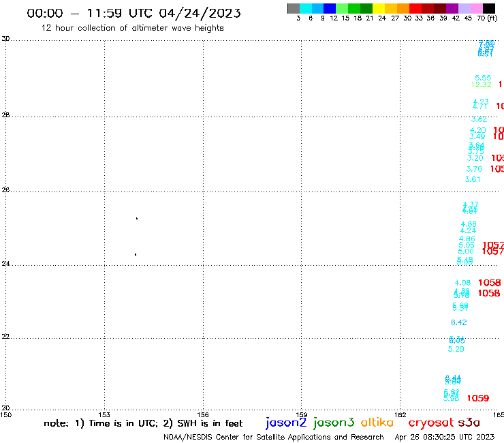Click the 's3a' satellite label
Image resolution: width=504 pixels, height=443 pixels.
pyautogui.click(x=469, y=423)
